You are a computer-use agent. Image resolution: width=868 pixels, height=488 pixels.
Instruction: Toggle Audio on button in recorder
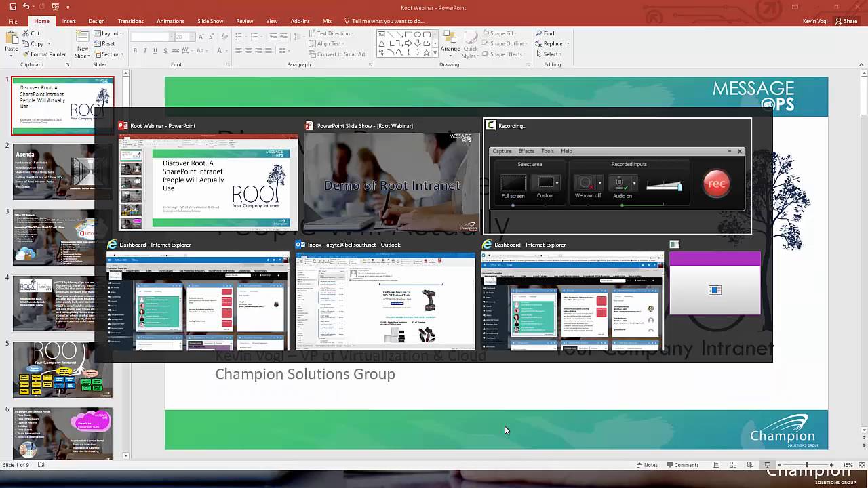pos(623,186)
